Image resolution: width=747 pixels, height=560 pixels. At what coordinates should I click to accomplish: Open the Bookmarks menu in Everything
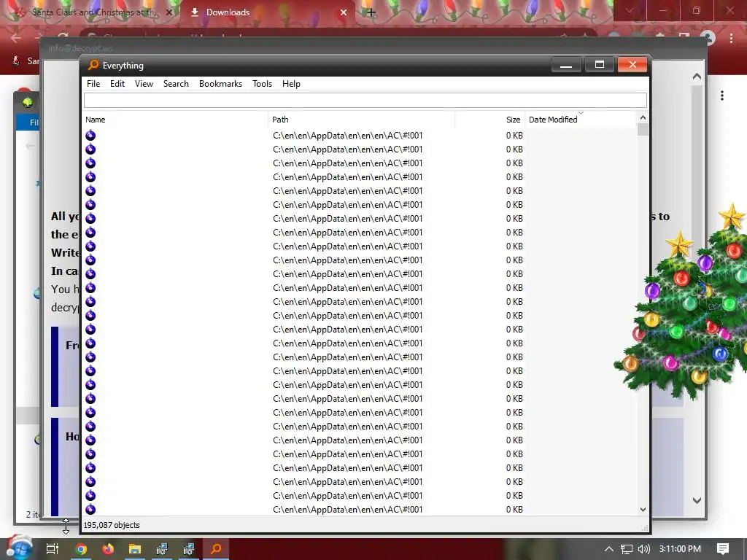pos(220,84)
